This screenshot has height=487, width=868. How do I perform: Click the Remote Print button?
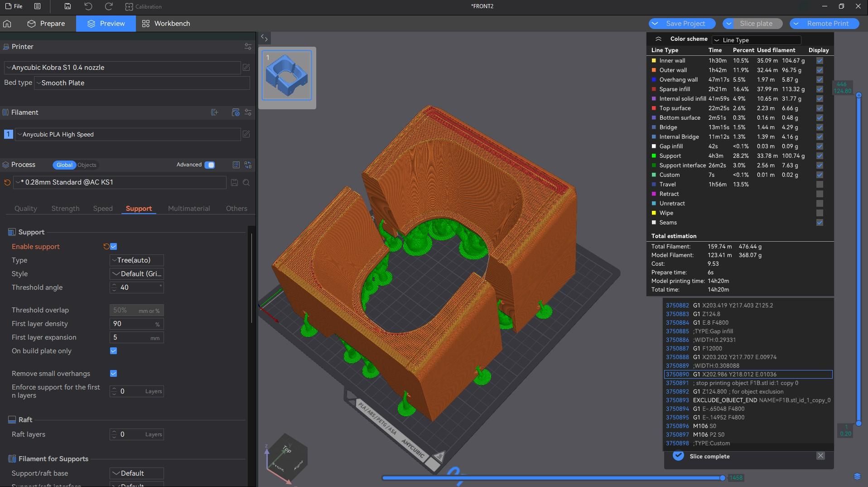tap(828, 24)
